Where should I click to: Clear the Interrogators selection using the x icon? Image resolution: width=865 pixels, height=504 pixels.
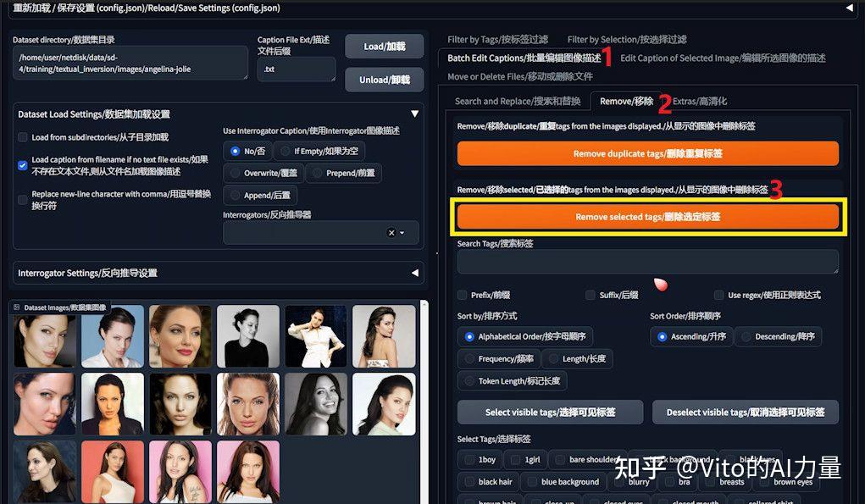coord(390,231)
